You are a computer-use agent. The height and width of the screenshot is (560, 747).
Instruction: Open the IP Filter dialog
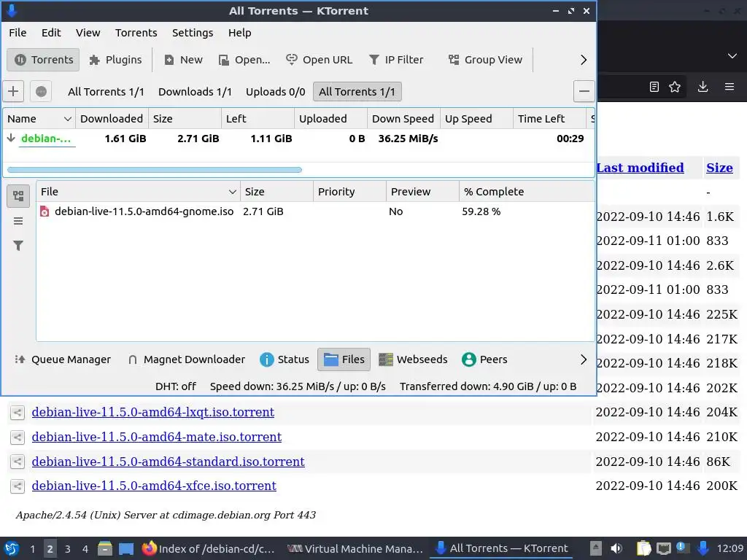click(x=396, y=60)
